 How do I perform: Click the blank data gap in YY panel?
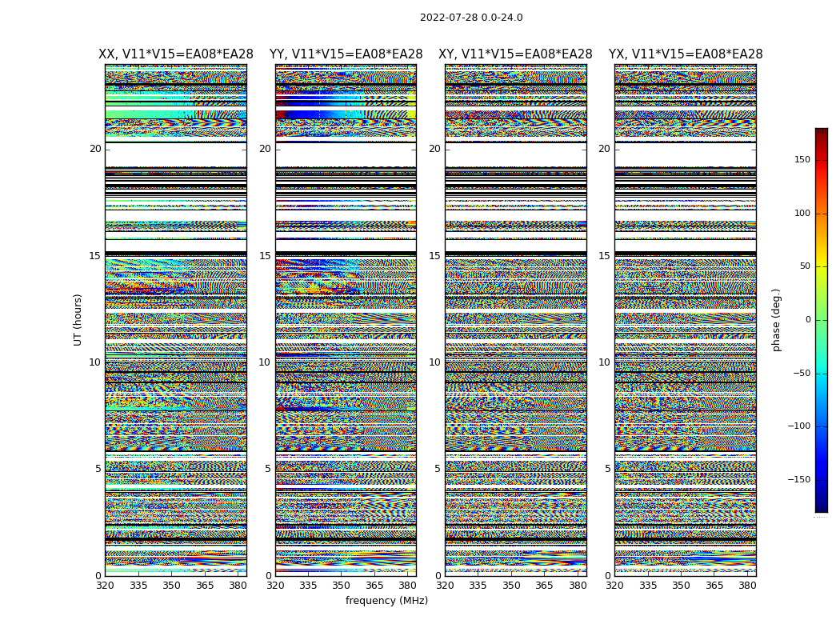[x=346, y=154]
